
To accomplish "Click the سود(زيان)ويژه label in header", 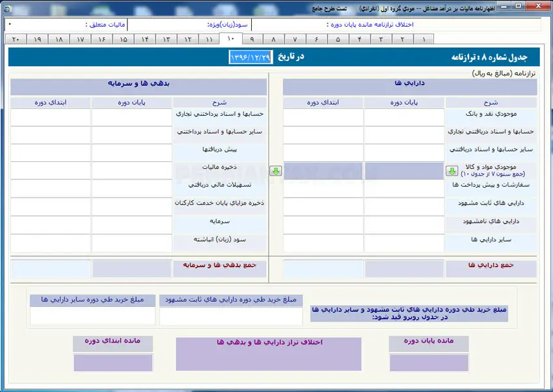I will (x=228, y=25).
